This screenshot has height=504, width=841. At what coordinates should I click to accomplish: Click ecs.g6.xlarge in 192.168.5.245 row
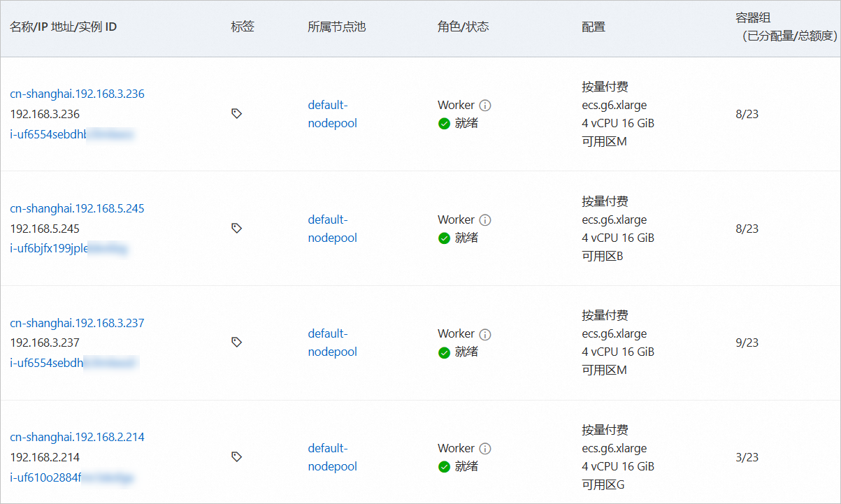[614, 219]
